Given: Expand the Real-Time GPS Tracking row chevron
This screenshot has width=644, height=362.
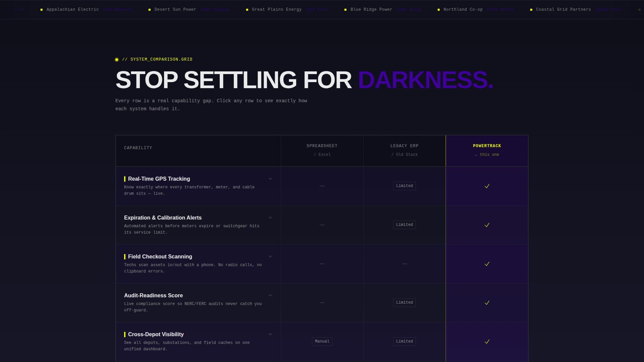Looking at the screenshot, I should pyautogui.click(x=270, y=179).
